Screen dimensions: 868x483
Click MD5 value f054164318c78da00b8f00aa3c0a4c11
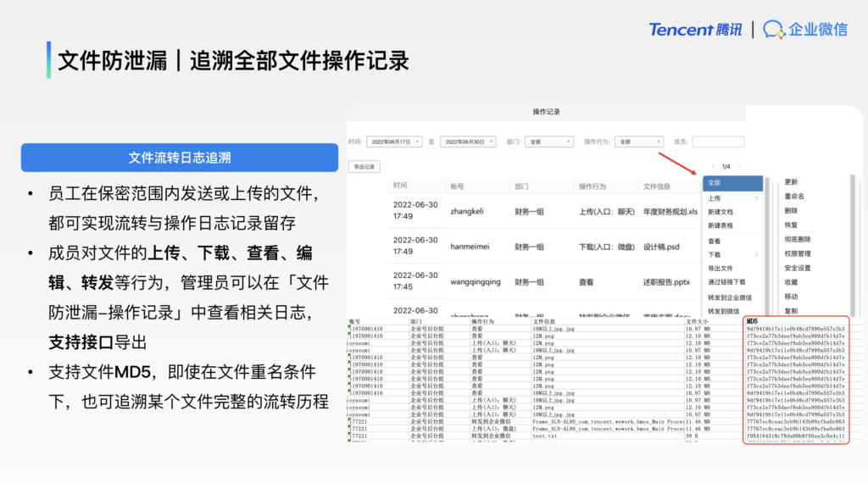(x=795, y=436)
